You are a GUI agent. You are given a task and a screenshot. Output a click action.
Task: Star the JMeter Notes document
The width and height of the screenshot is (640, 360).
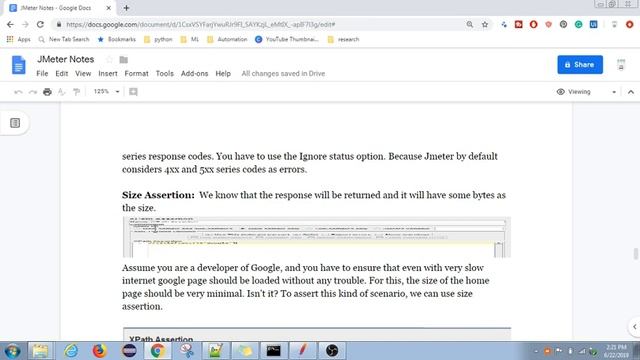[x=109, y=60]
